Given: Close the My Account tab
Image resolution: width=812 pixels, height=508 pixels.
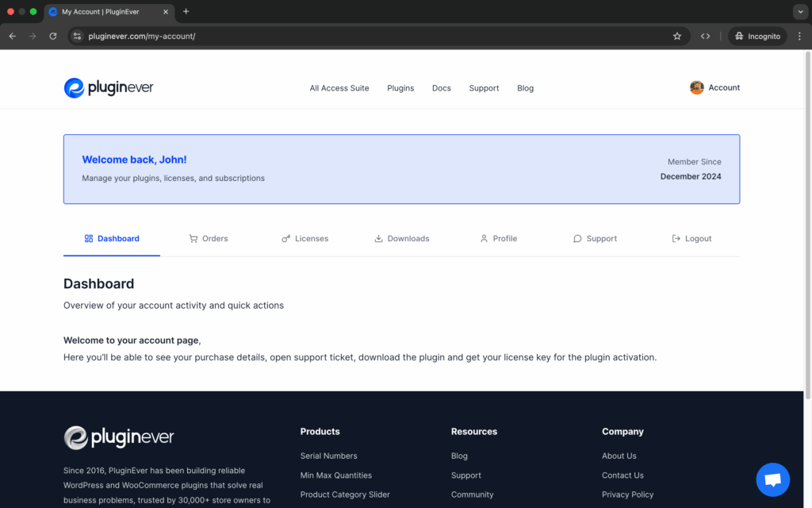Looking at the screenshot, I should 166,12.
